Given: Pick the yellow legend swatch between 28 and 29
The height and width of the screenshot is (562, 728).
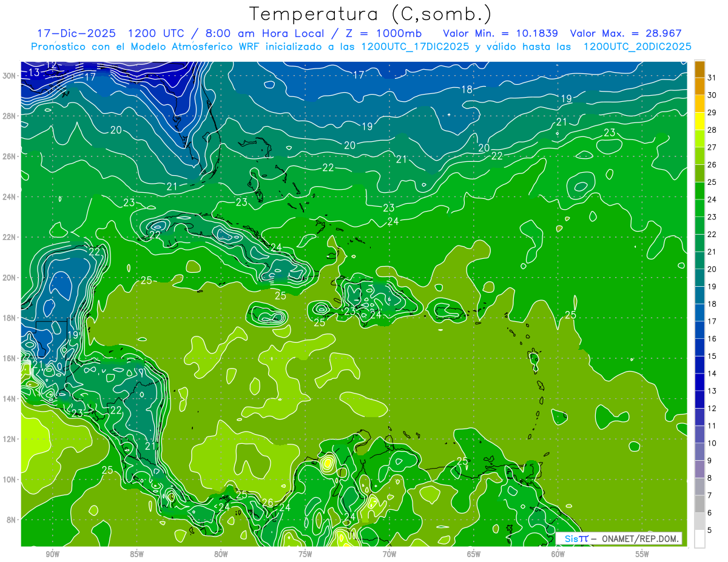Looking at the screenshot, I should [x=699, y=121].
